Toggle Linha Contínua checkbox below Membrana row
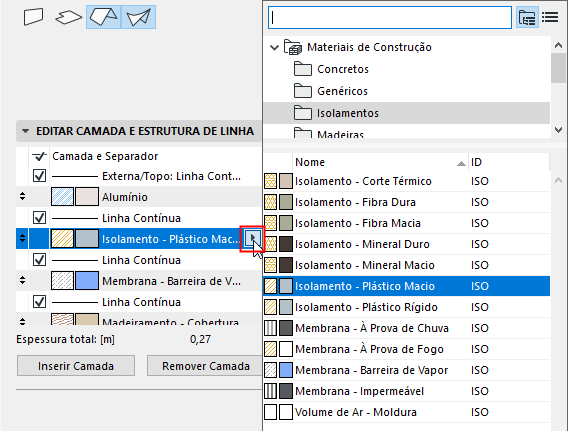The image size is (568, 431). [x=39, y=302]
